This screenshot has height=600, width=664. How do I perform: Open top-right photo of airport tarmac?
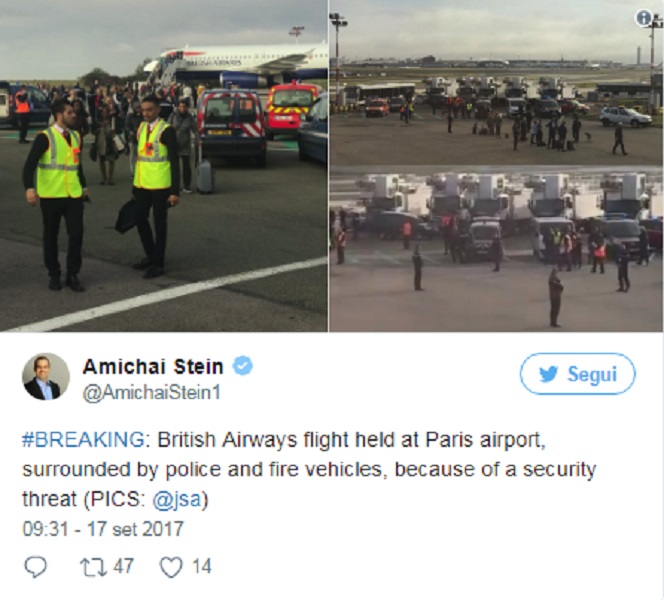[496, 83]
